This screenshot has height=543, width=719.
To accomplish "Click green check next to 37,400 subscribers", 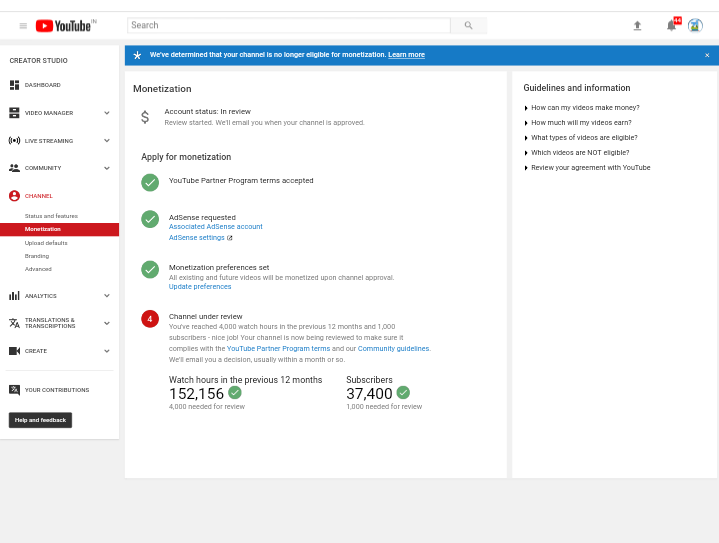I will tap(403, 393).
